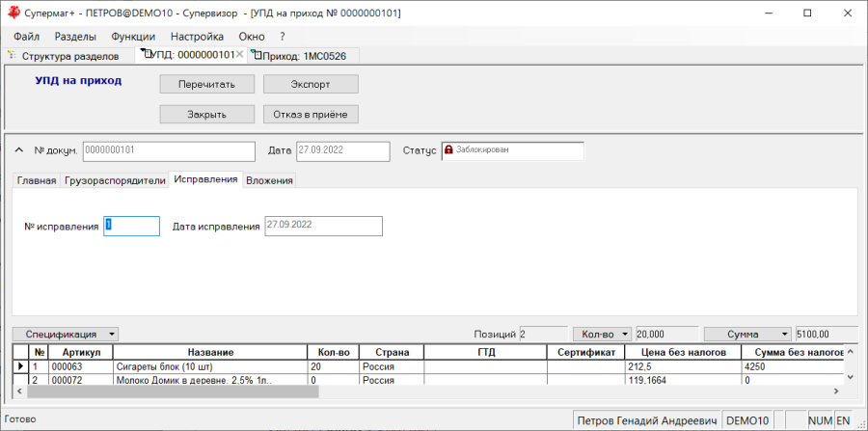The image size is (868, 431).
Task: Expand the Кол-во dropdown selector
Action: pos(603,335)
